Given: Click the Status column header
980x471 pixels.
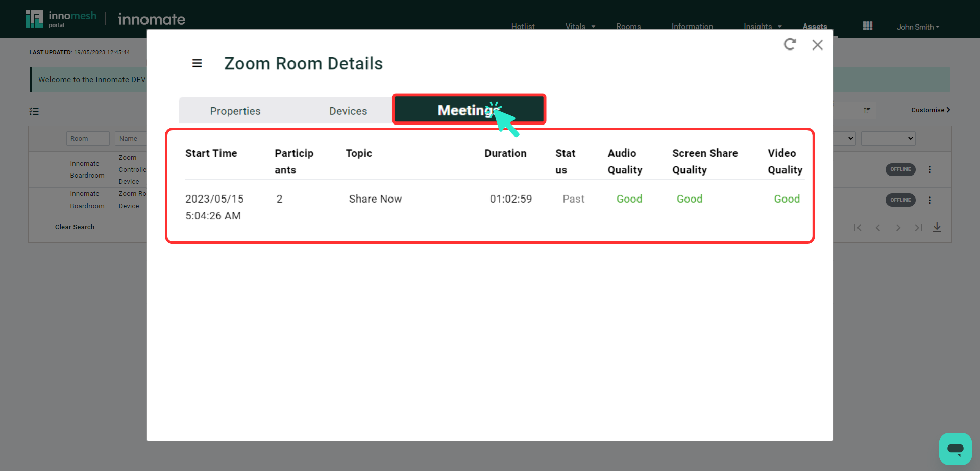Looking at the screenshot, I should coord(566,161).
